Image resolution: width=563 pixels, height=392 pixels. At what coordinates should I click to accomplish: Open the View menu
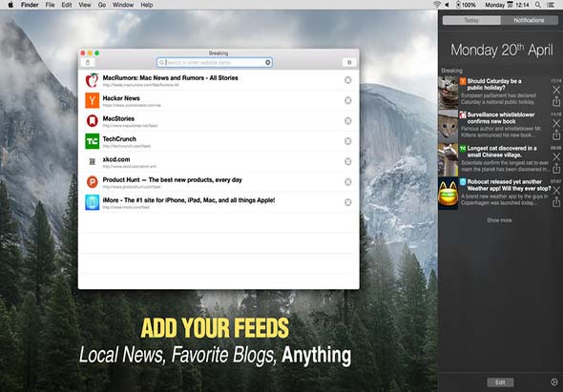(85, 5)
